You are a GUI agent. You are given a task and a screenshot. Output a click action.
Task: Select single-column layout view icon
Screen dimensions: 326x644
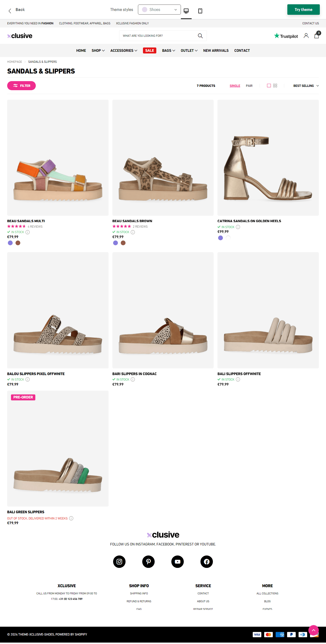point(269,85)
